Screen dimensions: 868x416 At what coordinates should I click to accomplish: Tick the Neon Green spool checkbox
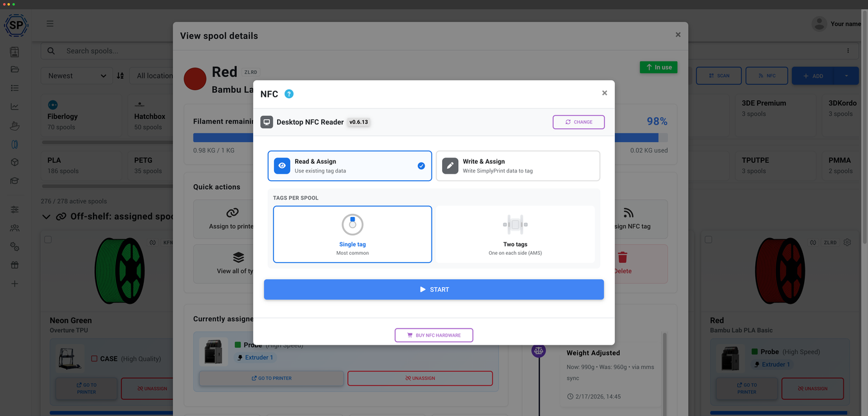tap(48, 239)
